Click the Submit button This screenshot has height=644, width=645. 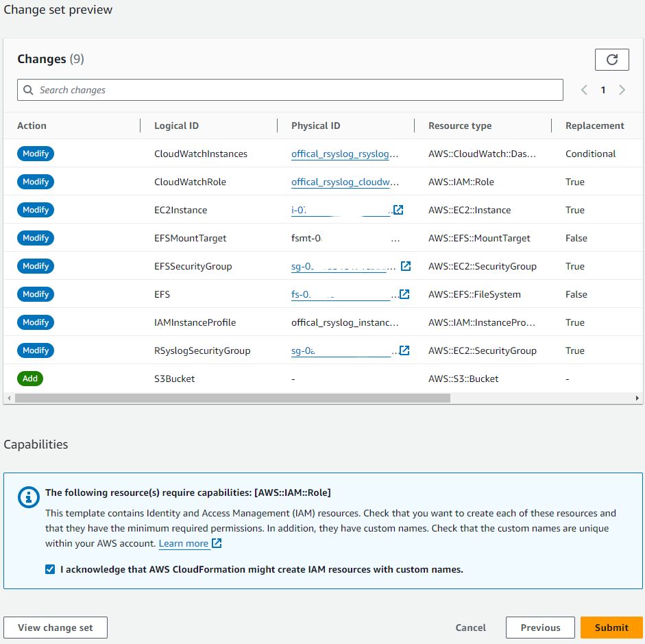click(x=611, y=628)
